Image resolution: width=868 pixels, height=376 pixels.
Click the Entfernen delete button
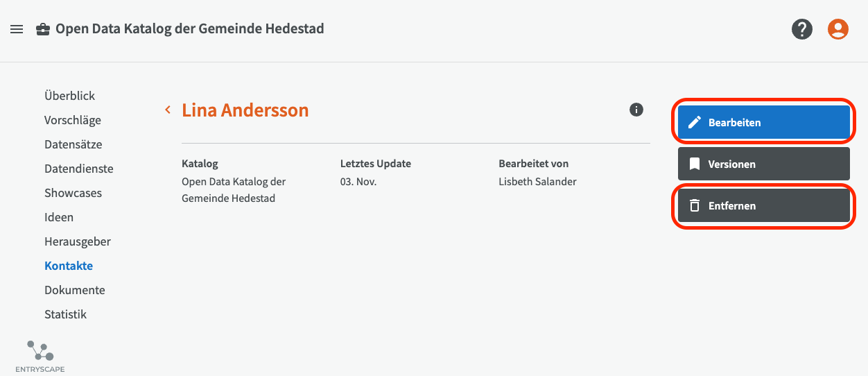pos(763,206)
